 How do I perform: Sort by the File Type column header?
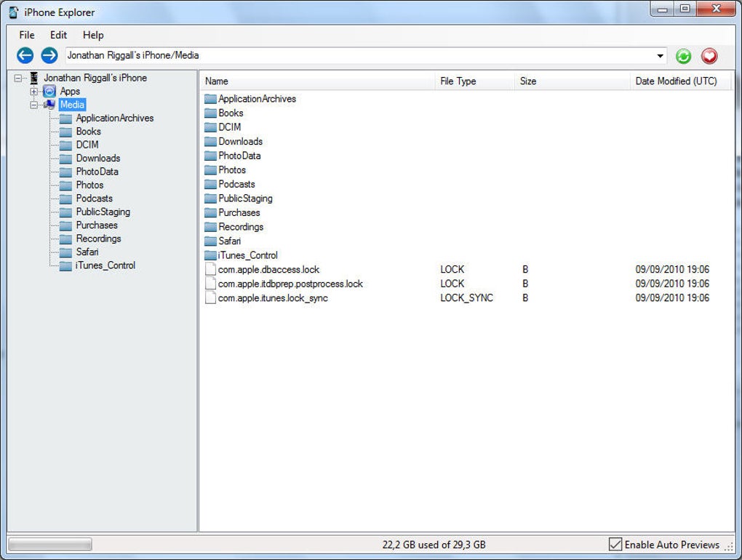474,81
